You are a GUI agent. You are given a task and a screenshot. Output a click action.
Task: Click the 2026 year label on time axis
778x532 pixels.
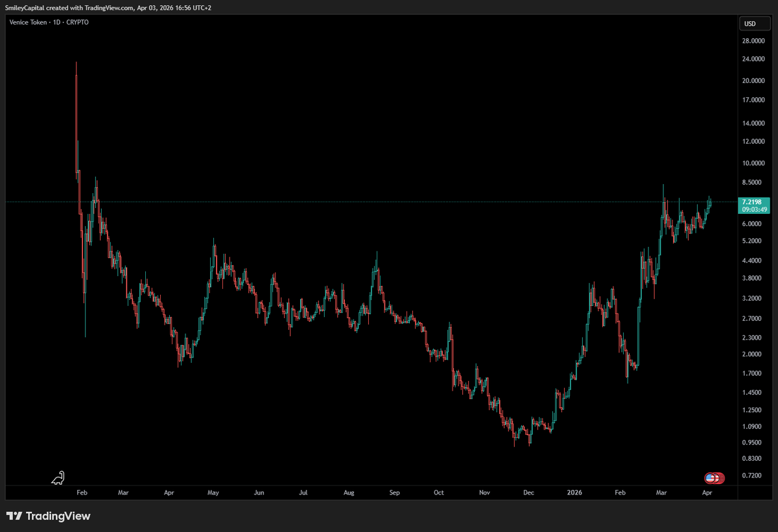574,492
